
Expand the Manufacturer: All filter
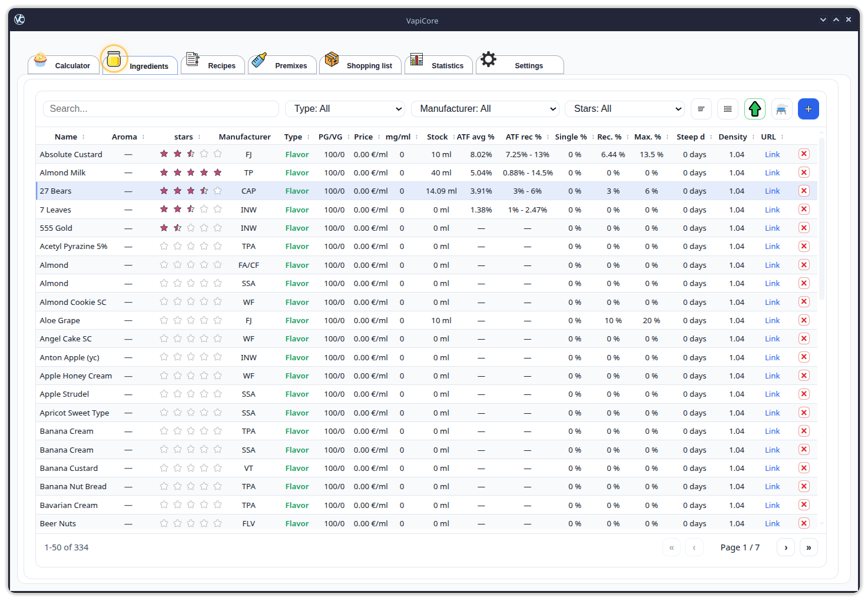pos(485,109)
